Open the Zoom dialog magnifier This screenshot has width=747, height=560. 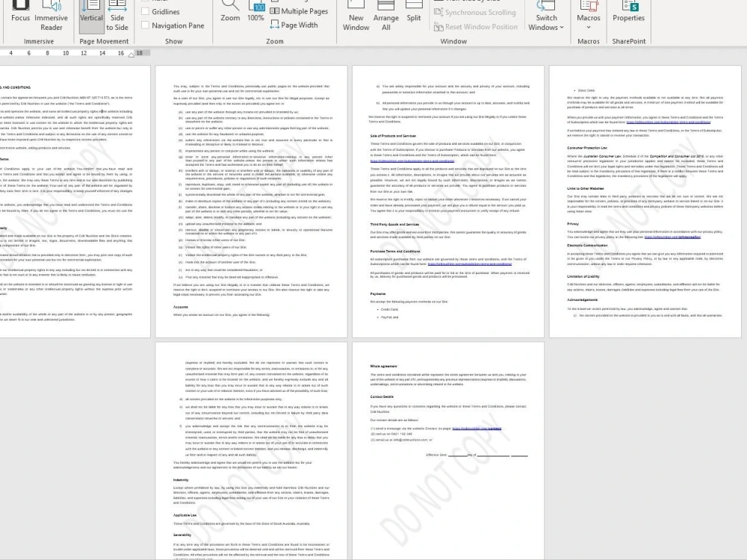[230, 12]
